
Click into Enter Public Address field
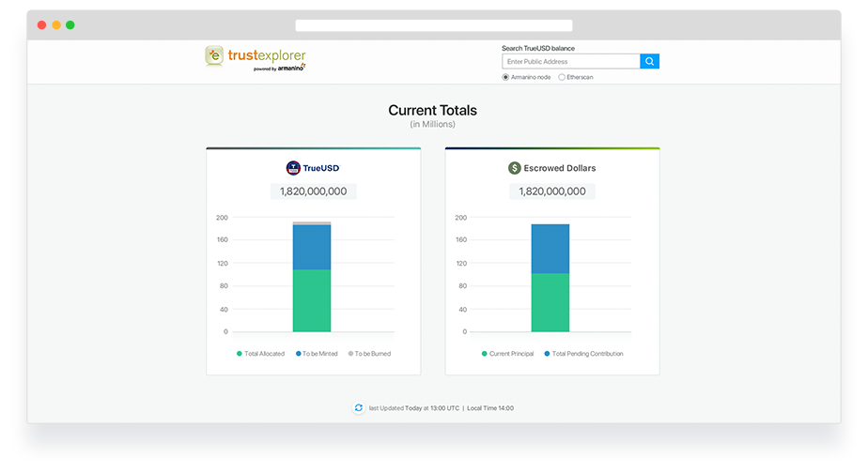coord(570,61)
